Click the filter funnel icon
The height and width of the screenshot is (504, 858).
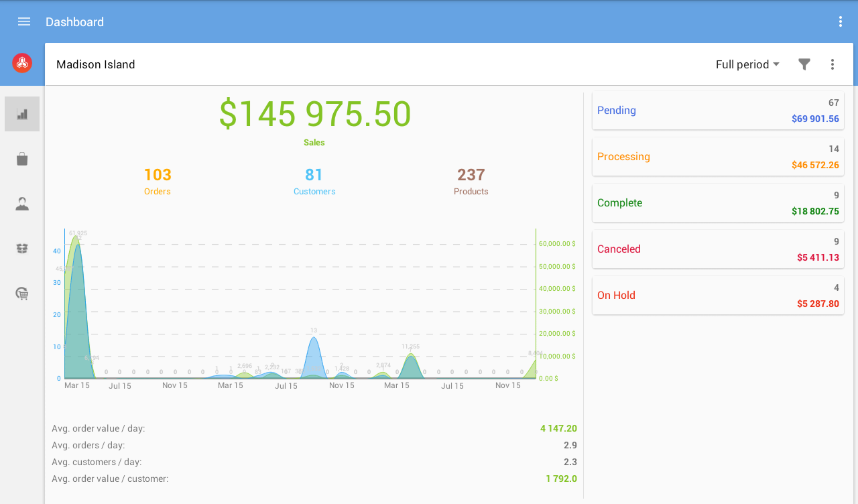tap(804, 64)
